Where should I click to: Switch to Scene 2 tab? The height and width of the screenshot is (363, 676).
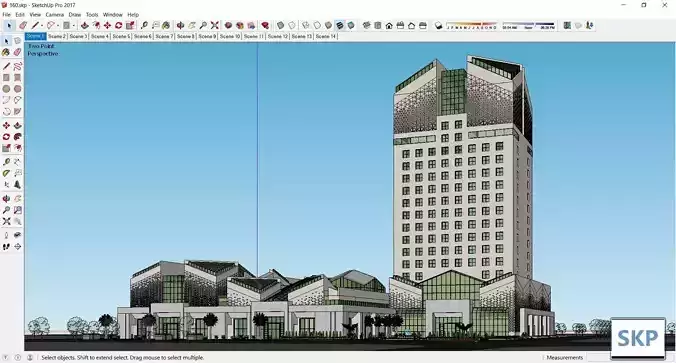click(x=57, y=36)
